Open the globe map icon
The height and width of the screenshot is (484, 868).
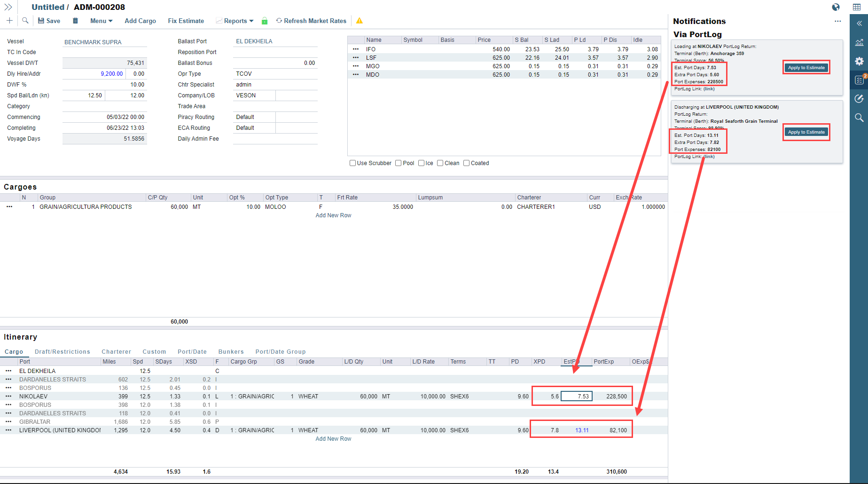click(836, 7)
